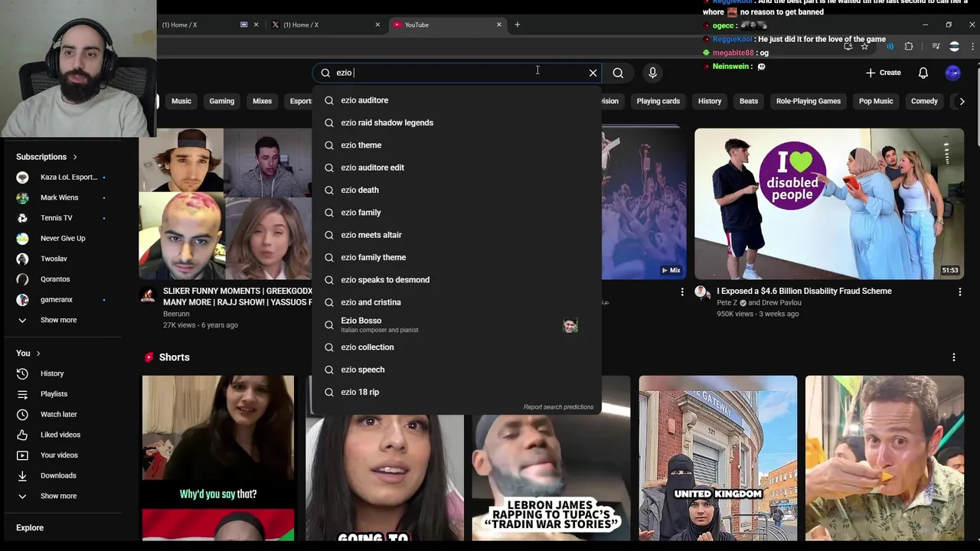Image resolution: width=980 pixels, height=551 pixels.
Task: Bookmark page with the star icon
Action: tap(864, 47)
